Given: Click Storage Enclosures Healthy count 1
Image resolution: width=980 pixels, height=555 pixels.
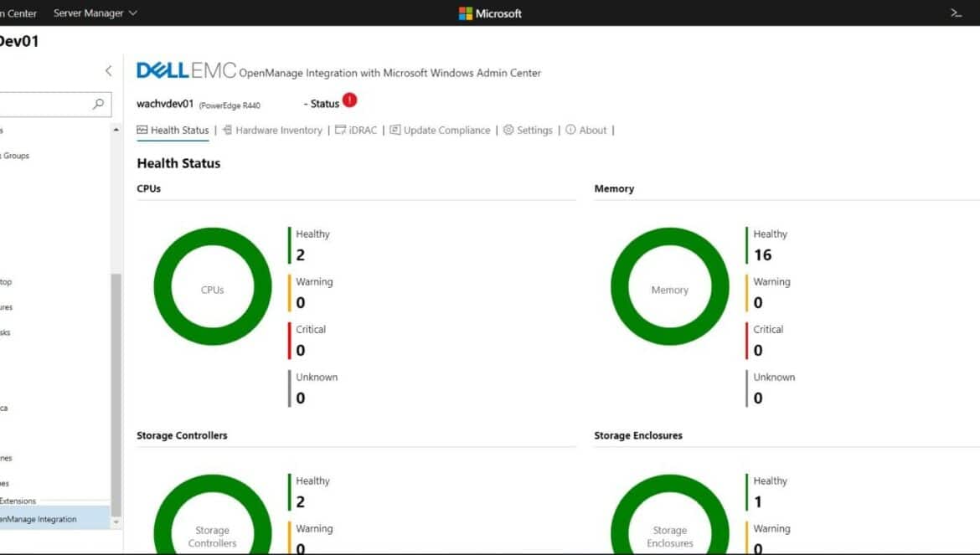Looking at the screenshot, I should pos(758,502).
